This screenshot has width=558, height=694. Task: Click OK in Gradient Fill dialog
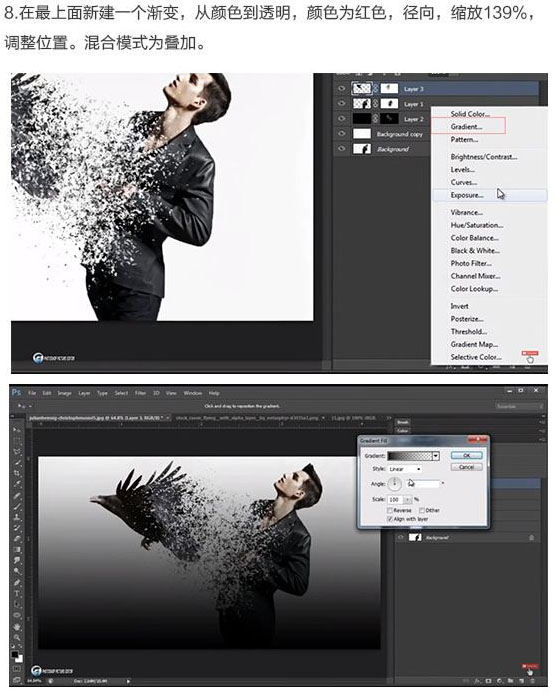467,455
